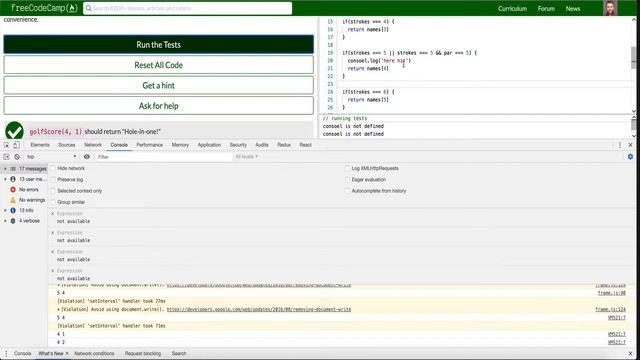Open the All levels dropdown

247,157
